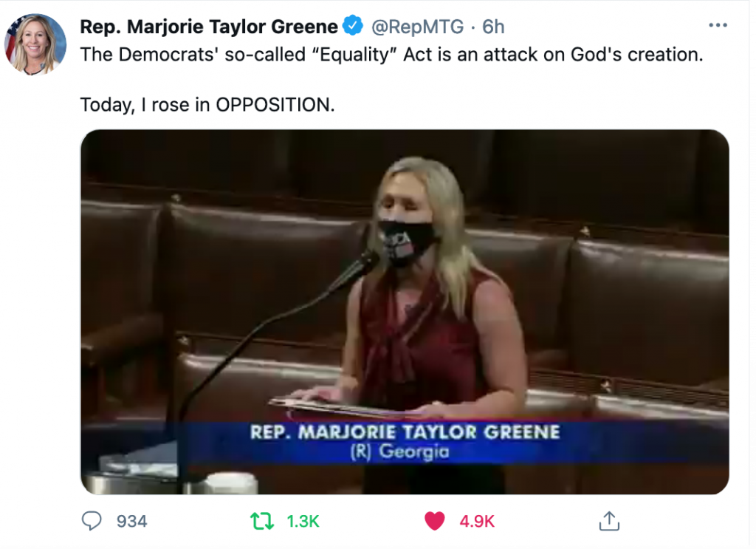
Task: Play the embedded House floor video
Action: (x=405, y=312)
